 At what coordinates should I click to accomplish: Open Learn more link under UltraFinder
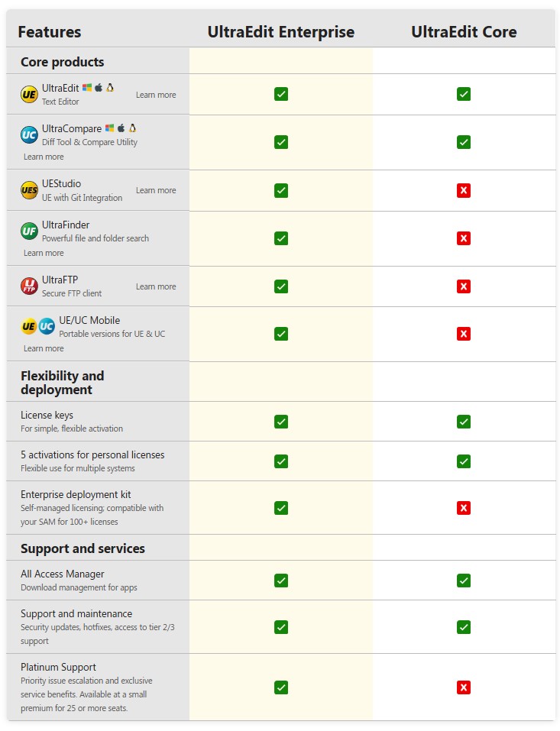coord(44,253)
